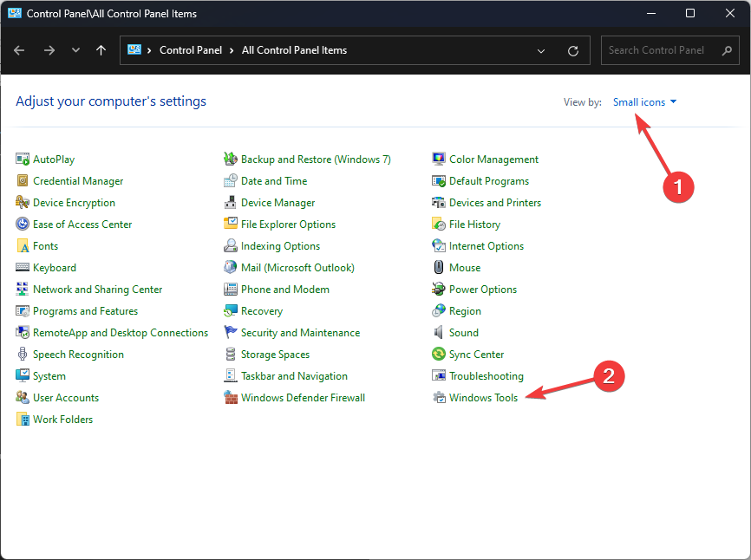Open the Troubleshooting link

tap(487, 376)
